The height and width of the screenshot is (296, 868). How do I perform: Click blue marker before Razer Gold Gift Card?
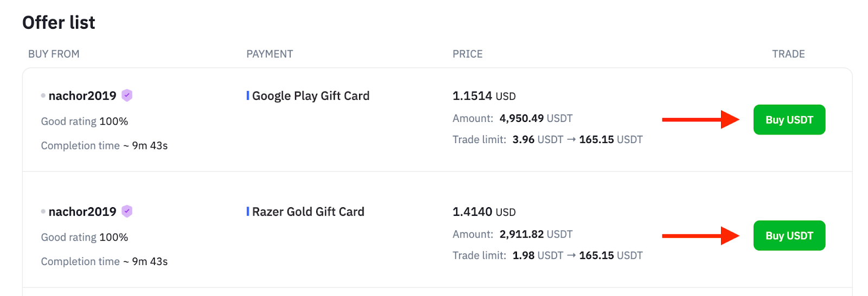(x=248, y=211)
